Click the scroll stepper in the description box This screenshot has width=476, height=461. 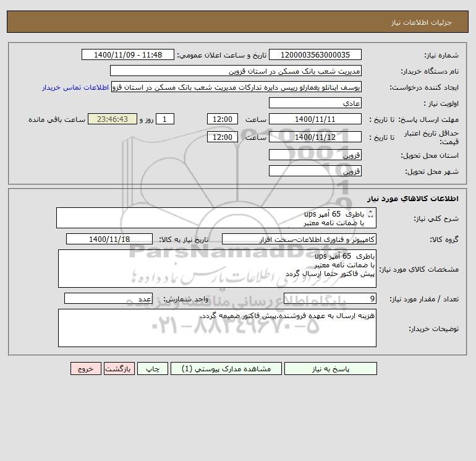click(x=370, y=214)
